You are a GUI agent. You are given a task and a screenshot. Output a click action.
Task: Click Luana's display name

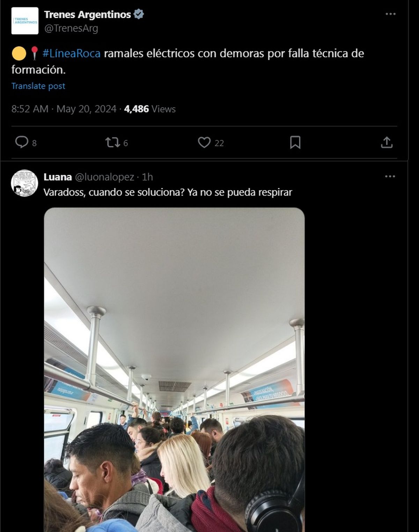click(58, 177)
